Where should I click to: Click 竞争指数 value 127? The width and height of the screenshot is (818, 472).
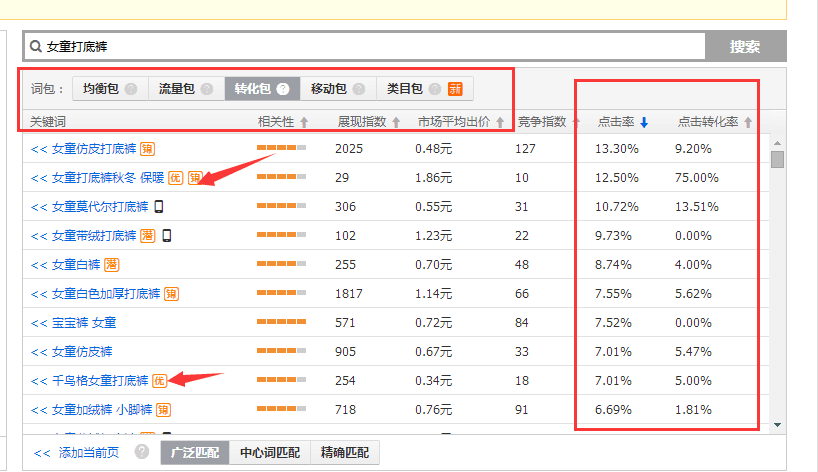[x=525, y=149]
